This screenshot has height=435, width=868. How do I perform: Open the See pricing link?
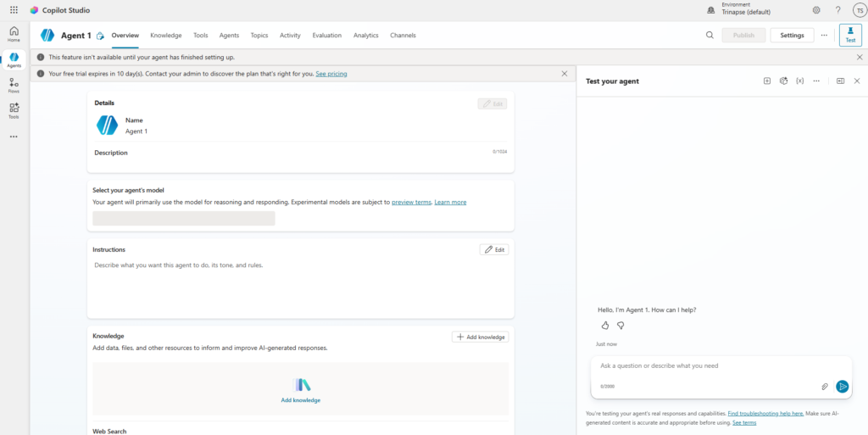[331, 74]
